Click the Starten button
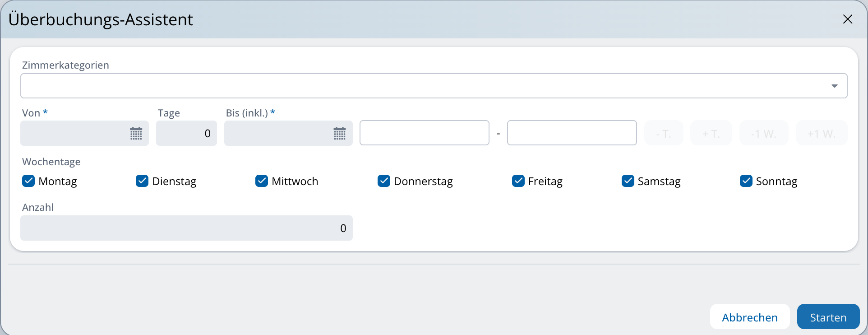This screenshot has height=335, width=868. 828,317
